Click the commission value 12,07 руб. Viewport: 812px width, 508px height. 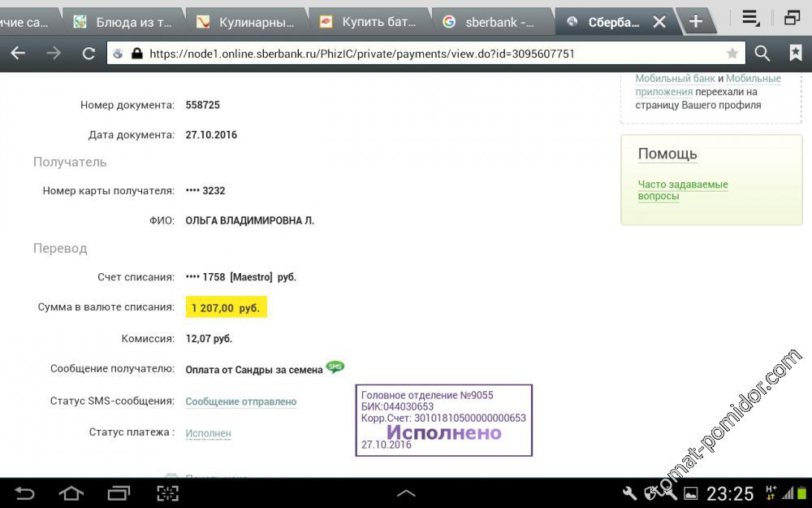point(209,338)
